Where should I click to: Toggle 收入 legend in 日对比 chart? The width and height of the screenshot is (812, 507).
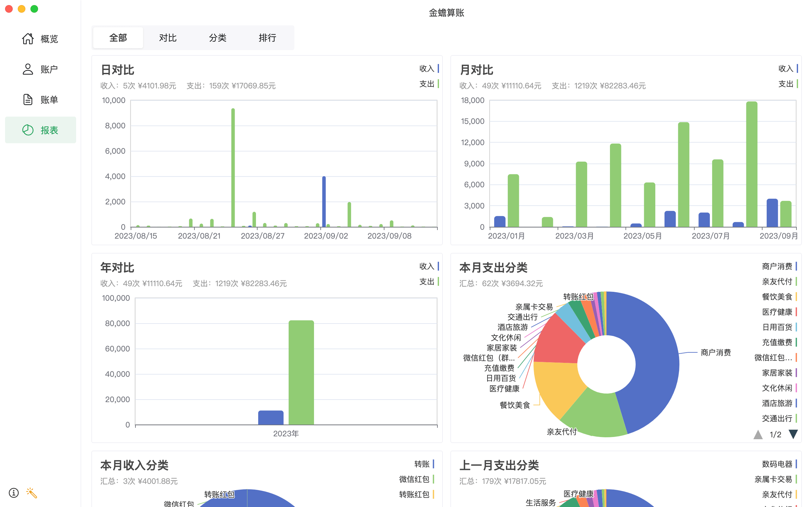click(429, 69)
